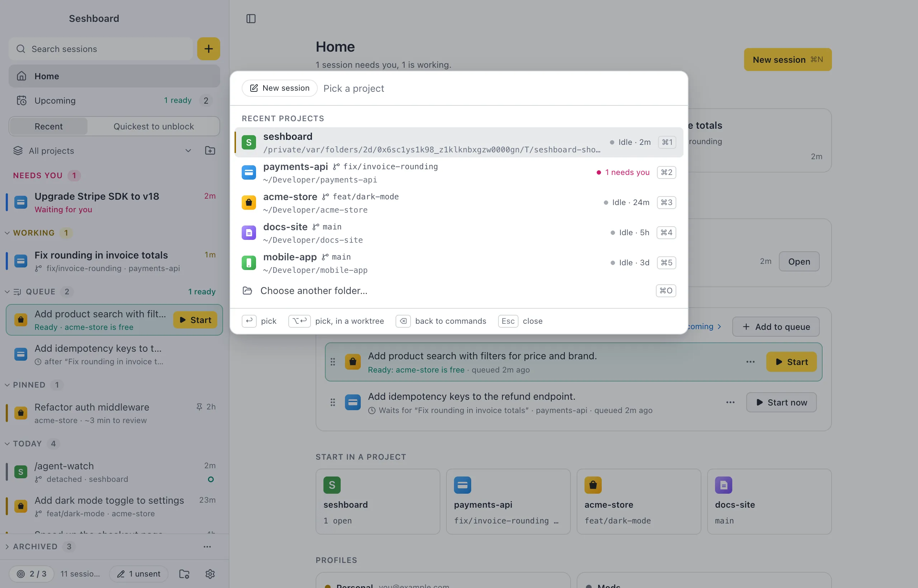The height and width of the screenshot is (588, 918).
Task: Click drag handle of Add product search row
Action: click(x=333, y=361)
